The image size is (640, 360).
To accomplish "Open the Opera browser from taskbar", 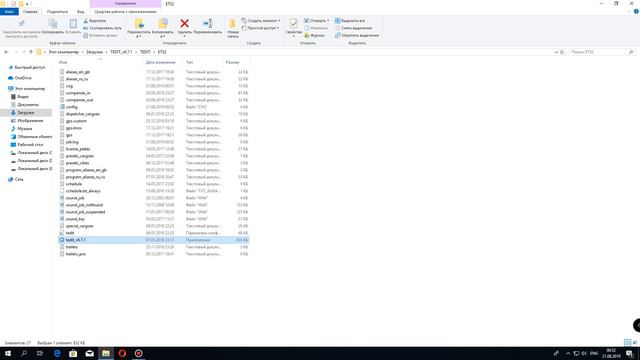I will point(122,353).
